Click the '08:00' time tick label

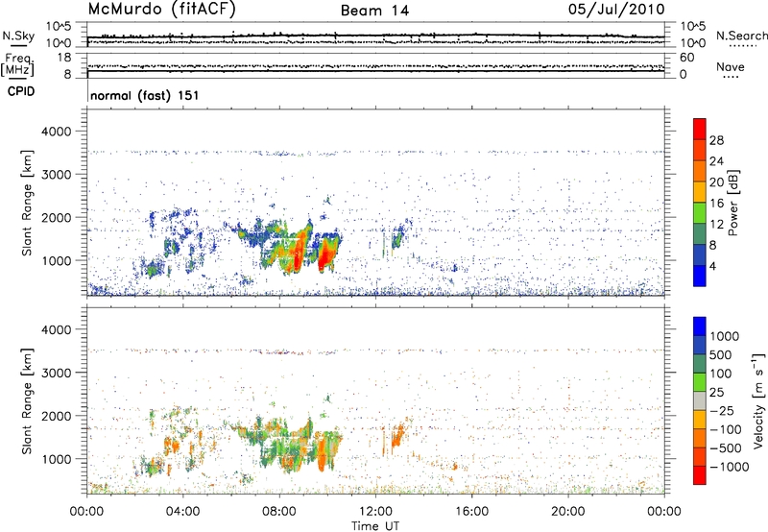click(x=279, y=512)
